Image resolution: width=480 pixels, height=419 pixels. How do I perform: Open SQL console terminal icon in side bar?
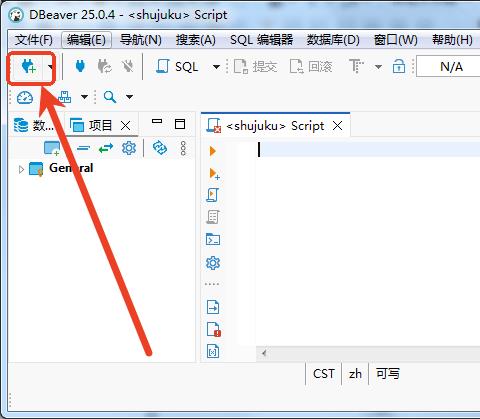coord(213,239)
